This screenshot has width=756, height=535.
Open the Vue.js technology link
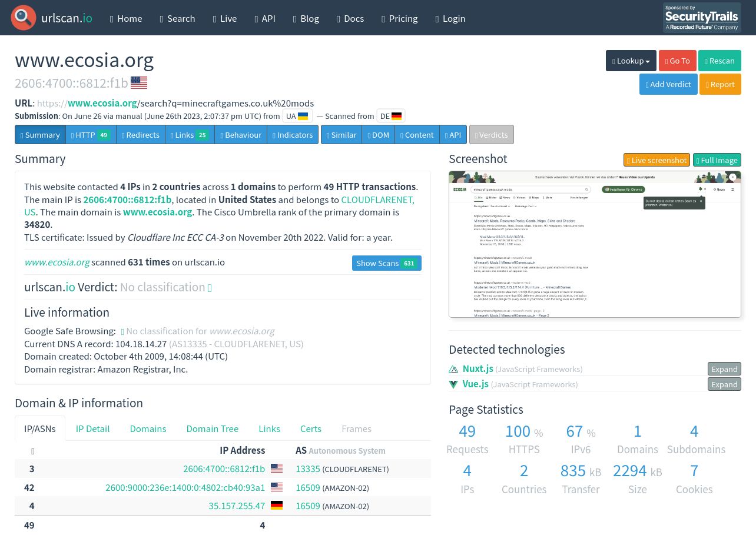coord(476,384)
